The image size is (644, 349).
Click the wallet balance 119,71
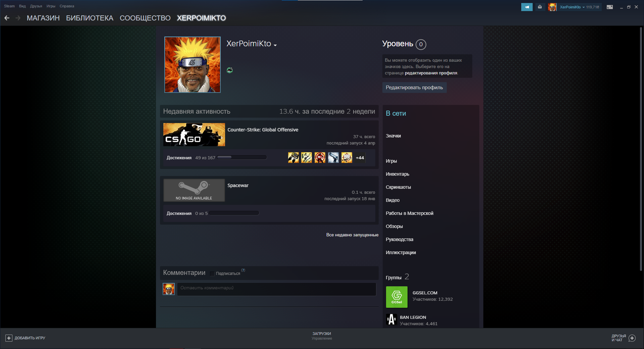point(593,7)
